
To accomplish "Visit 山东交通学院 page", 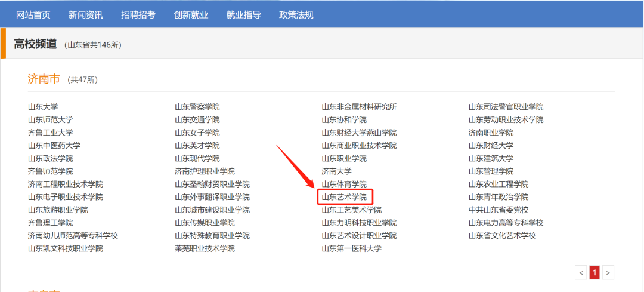I will 197,120.
